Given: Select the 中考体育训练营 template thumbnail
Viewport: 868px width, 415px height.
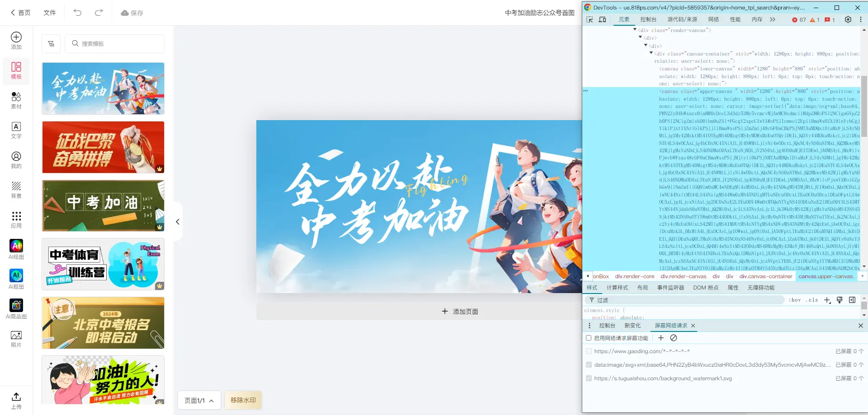Looking at the screenshot, I should click(103, 264).
